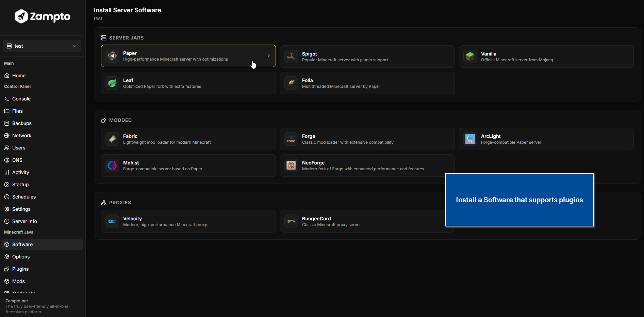Select the Activity bar chart icon
The height and width of the screenshot is (317, 644).
pyautogui.click(x=7, y=172)
